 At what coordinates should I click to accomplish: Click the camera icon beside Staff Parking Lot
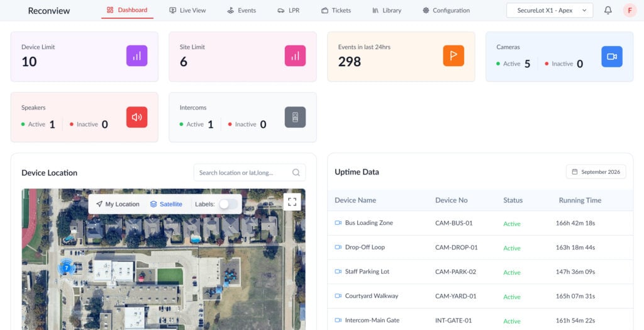tap(338, 271)
